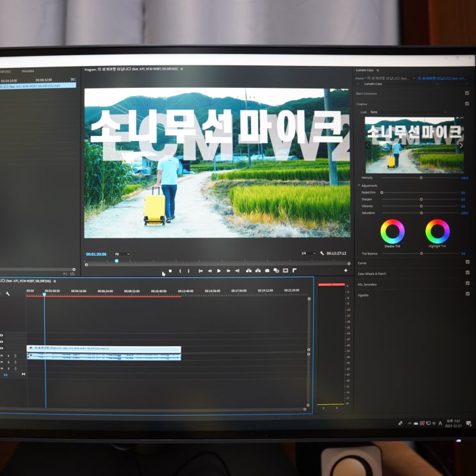Open the 1/4 playback resolution dropdown

(x=308, y=253)
